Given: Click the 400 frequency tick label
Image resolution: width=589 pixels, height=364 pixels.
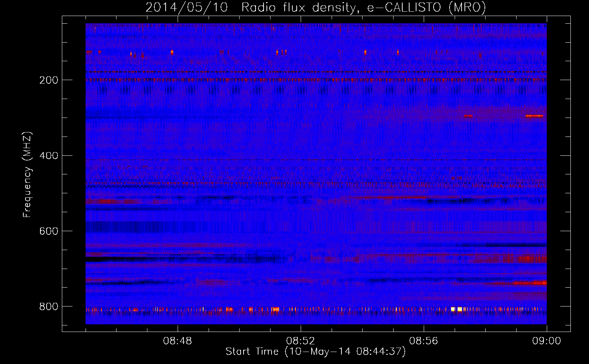Looking at the screenshot, I should 49,156.
